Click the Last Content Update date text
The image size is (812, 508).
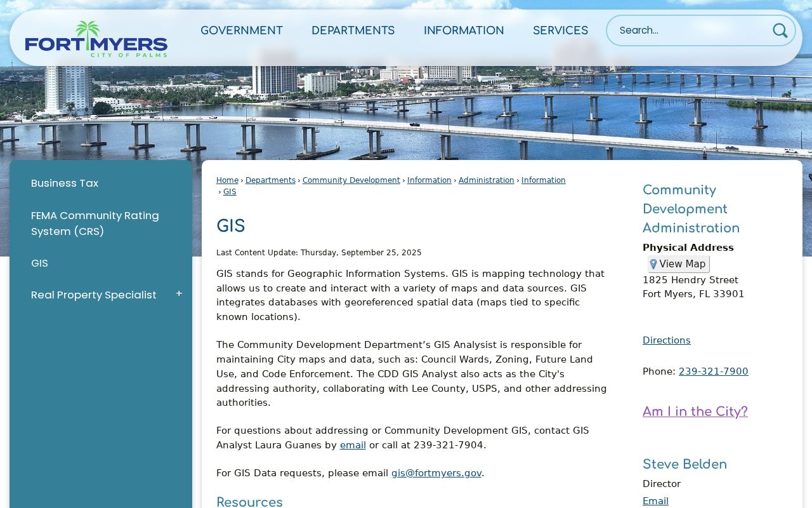(x=319, y=253)
